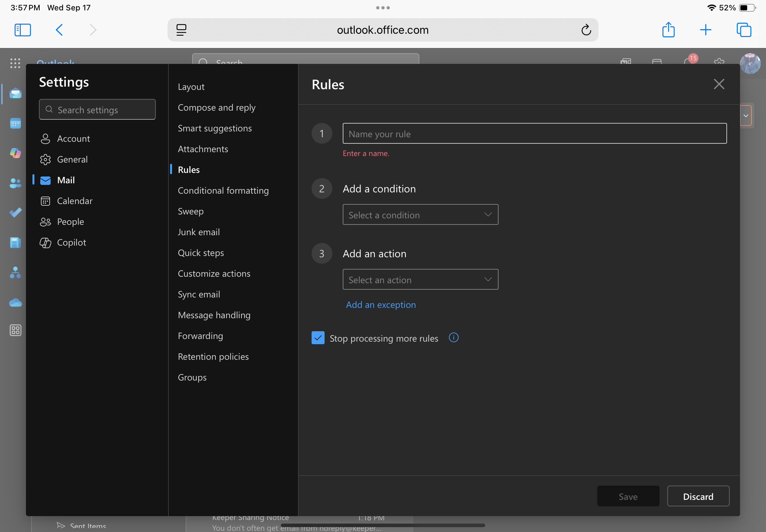Click inside the Name your rule field
Viewport: 766px width, 532px height.
pos(534,134)
